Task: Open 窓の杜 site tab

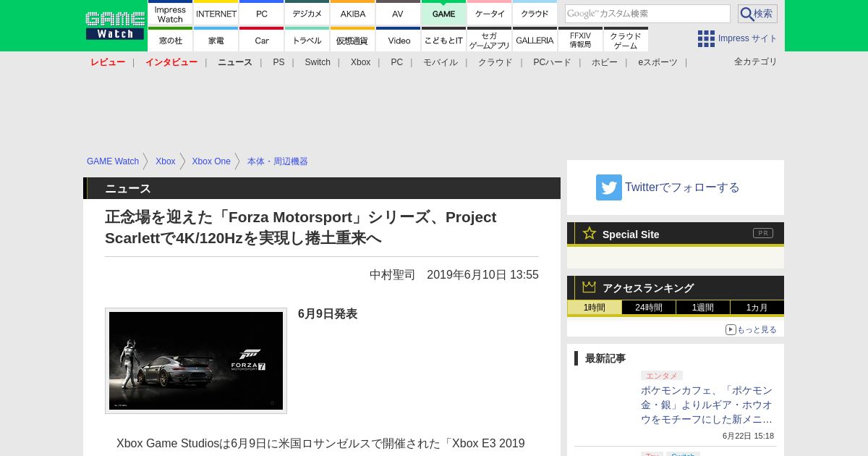Action: click(x=170, y=39)
